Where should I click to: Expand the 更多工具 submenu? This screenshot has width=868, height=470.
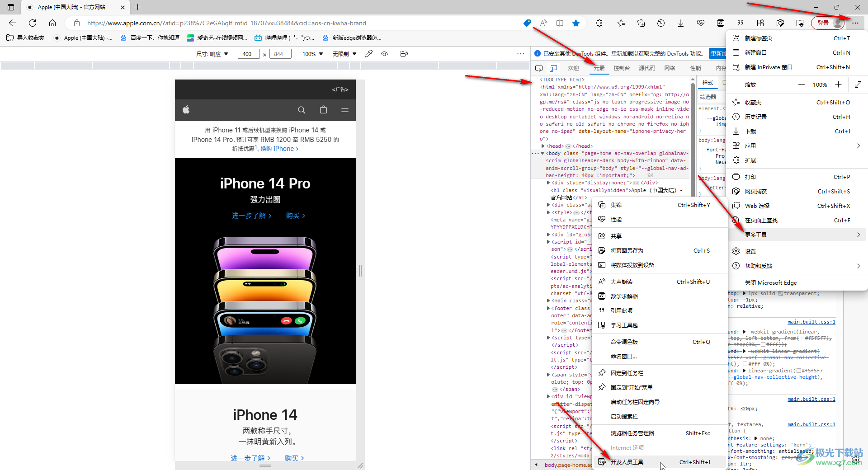pos(797,235)
